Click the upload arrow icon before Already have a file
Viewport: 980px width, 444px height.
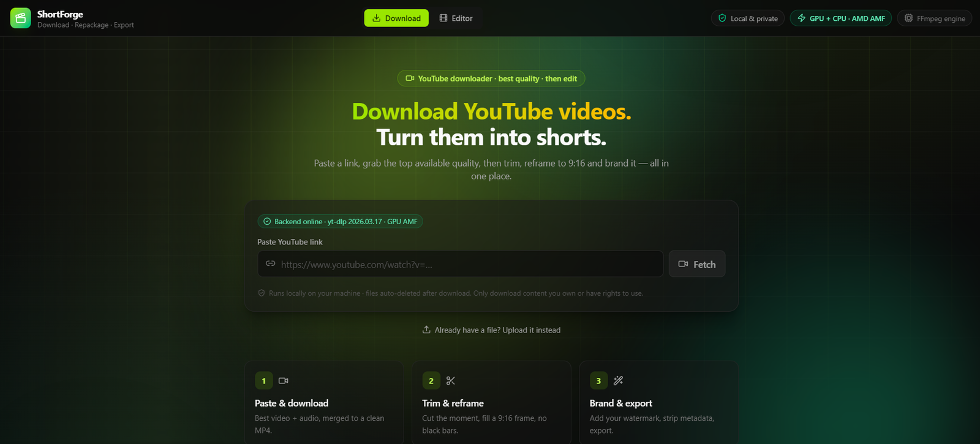(x=426, y=329)
